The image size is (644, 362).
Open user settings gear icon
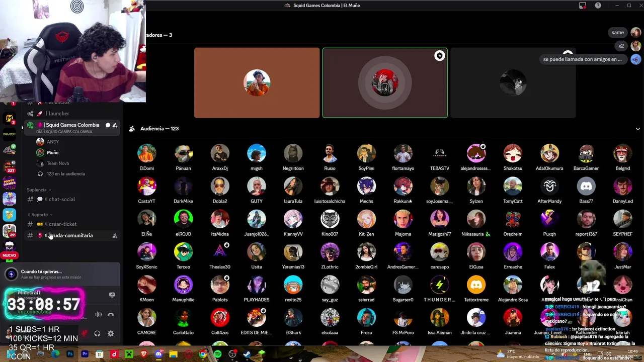111,333
